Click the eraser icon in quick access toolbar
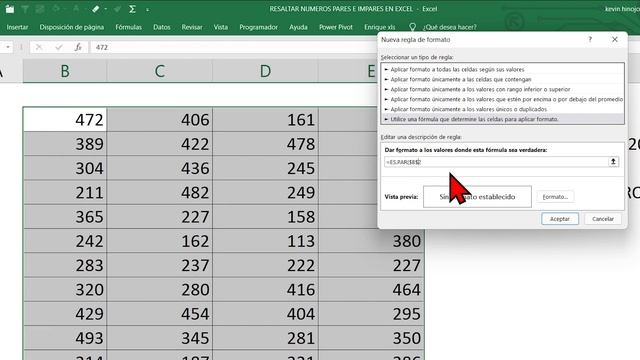 click(x=96, y=9)
